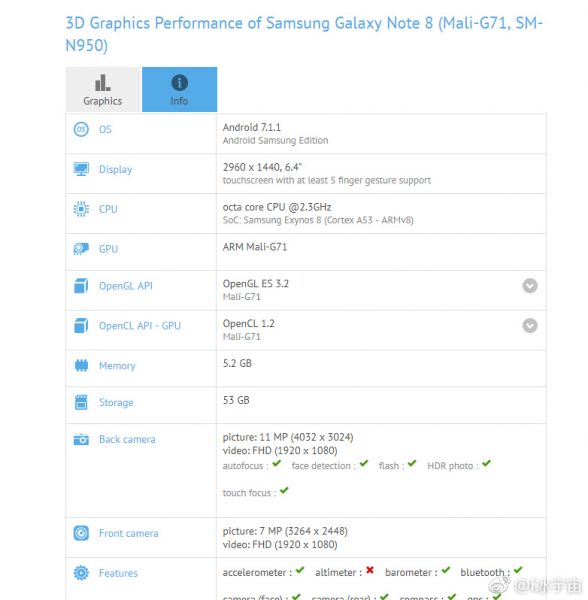Click the OpenCL API - GPU label
The width and height of the screenshot is (588, 600).
[140, 326]
